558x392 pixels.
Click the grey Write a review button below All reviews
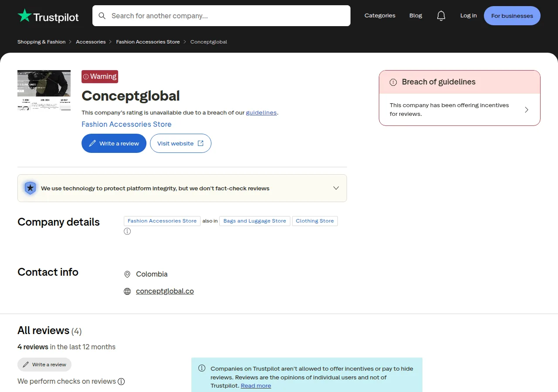coord(44,365)
